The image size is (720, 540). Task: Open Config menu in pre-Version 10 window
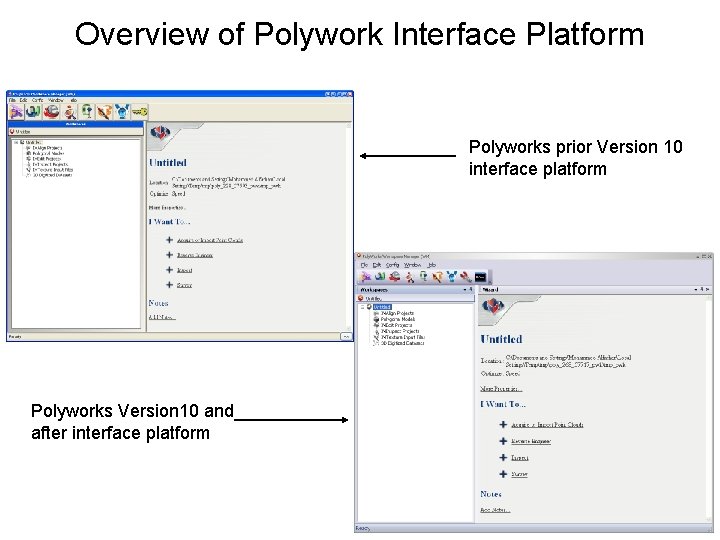coord(38,100)
